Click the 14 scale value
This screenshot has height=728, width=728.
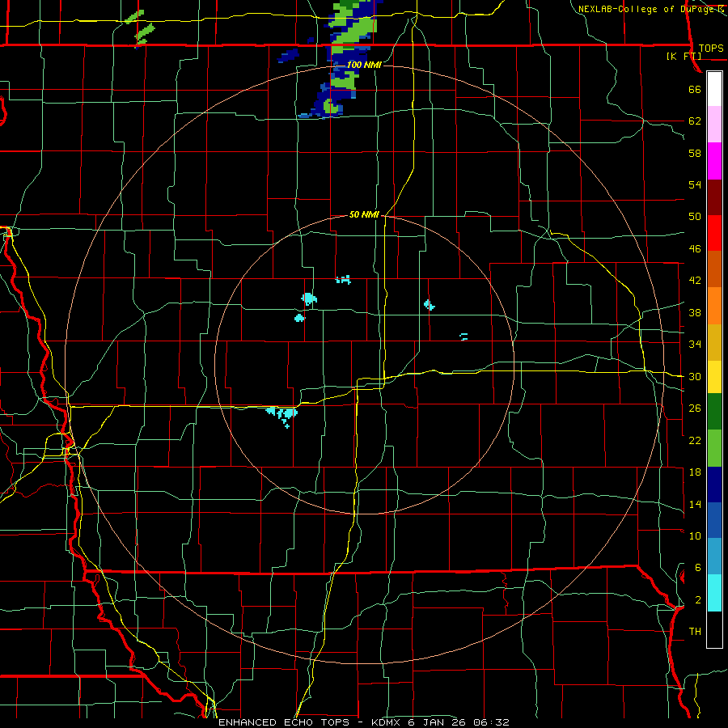695,504
